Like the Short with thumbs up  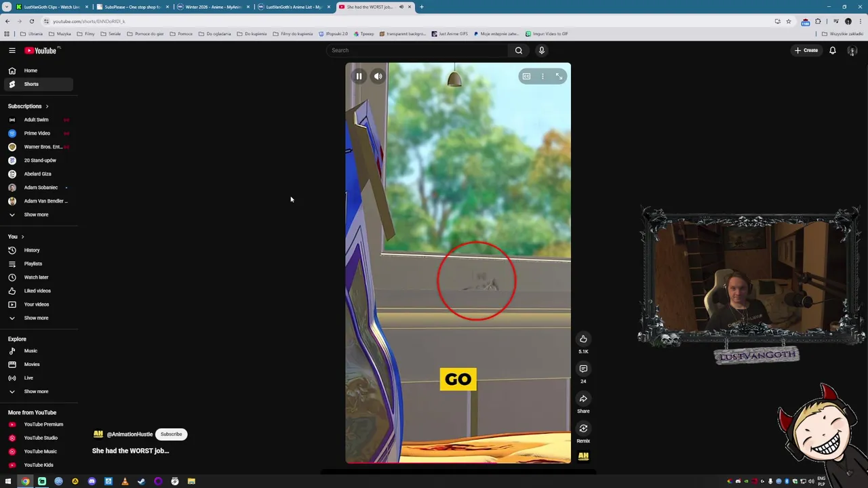tap(583, 339)
